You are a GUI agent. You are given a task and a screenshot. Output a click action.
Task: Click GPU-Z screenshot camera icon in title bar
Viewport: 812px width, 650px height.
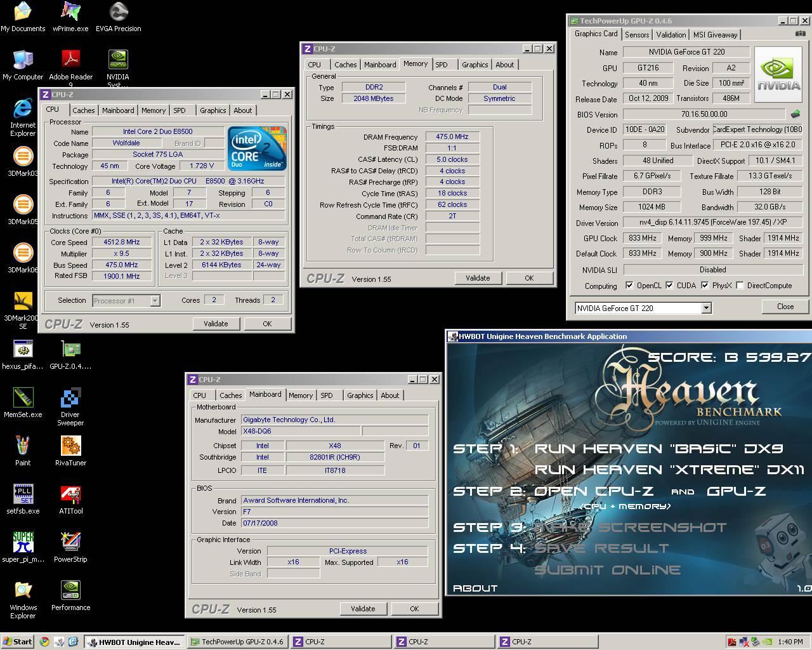(x=801, y=34)
